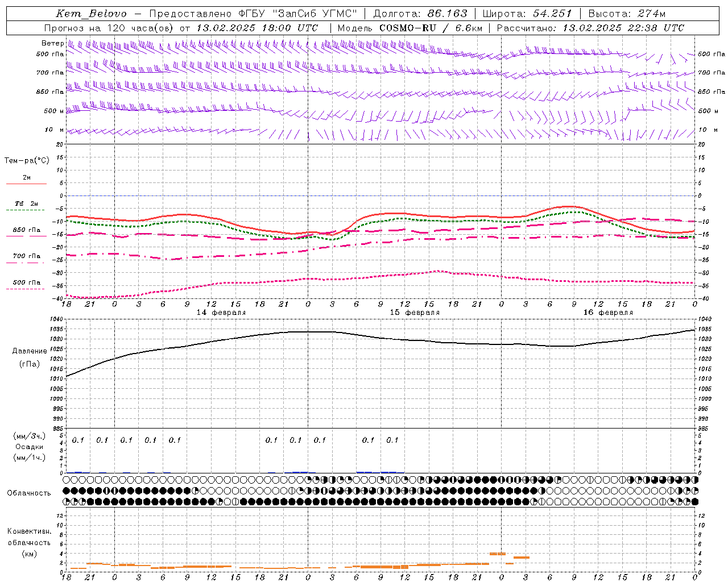This screenshot has height=582, width=728.
Task: Click 500 гПа entry in temperature legend
Action: (27, 282)
